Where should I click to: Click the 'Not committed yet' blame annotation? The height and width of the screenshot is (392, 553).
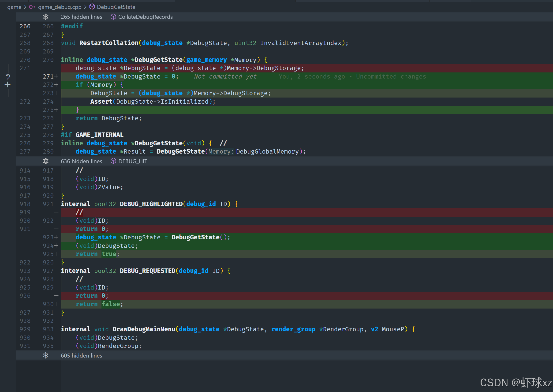tap(225, 76)
